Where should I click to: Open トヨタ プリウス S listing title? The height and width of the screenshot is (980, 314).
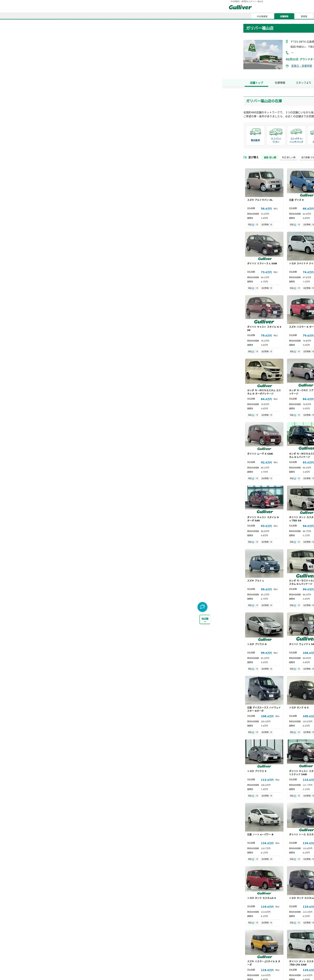pyautogui.click(x=257, y=771)
